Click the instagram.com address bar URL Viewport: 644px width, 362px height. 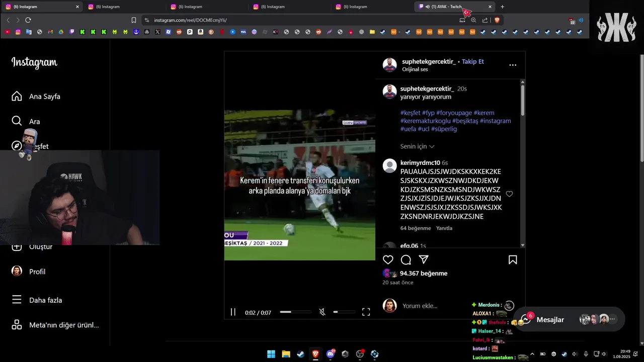click(x=190, y=20)
